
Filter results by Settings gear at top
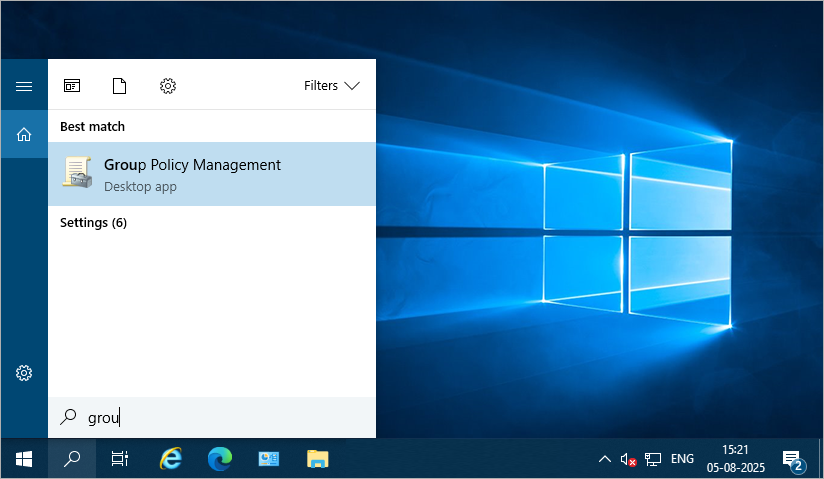(x=168, y=86)
